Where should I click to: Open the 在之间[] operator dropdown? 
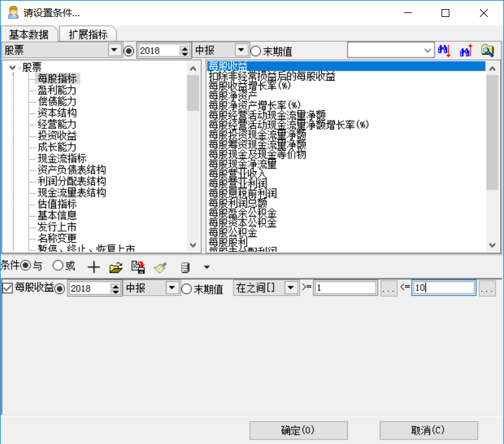click(x=291, y=288)
